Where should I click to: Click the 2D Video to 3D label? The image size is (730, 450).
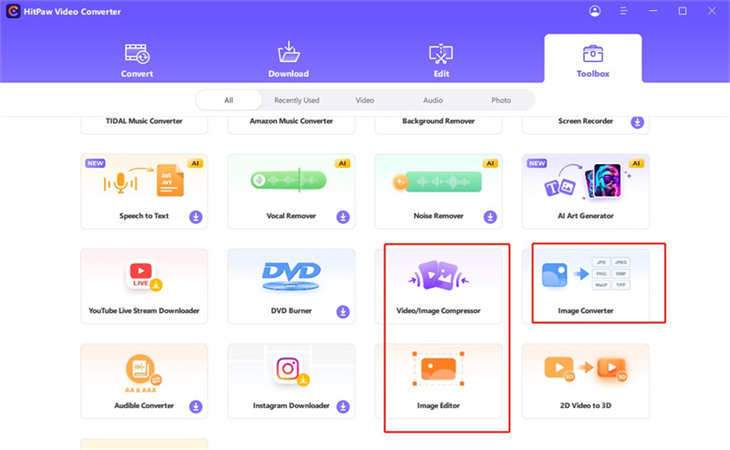pyautogui.click(x=586, y=406)
